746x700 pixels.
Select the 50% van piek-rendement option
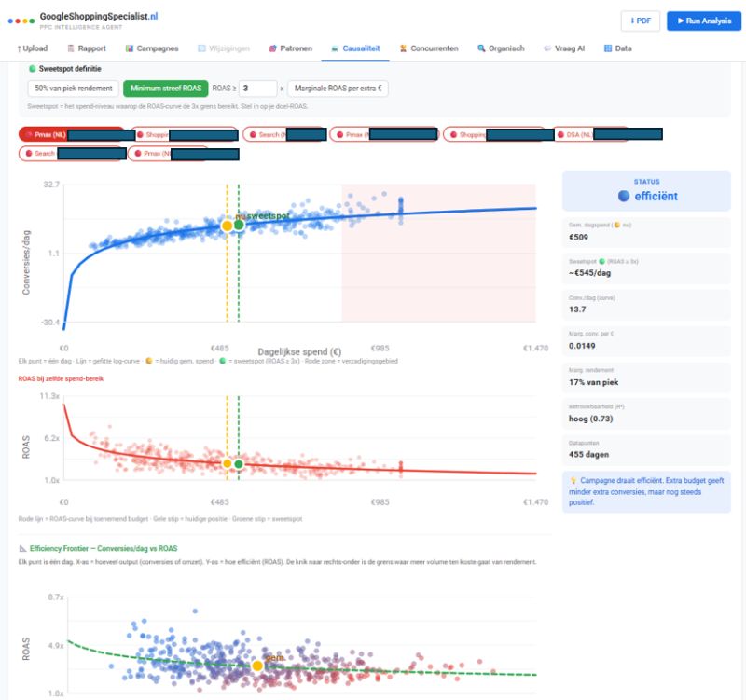(x=74, y=89)
